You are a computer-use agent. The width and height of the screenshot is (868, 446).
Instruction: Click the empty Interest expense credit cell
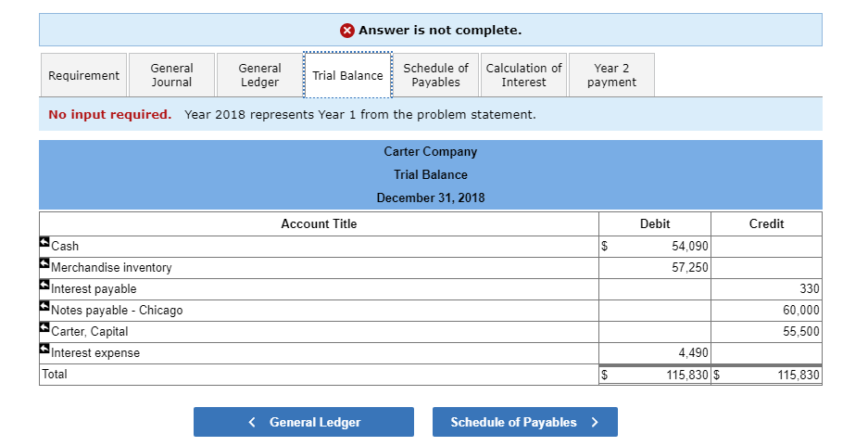[x=766, y=353]
